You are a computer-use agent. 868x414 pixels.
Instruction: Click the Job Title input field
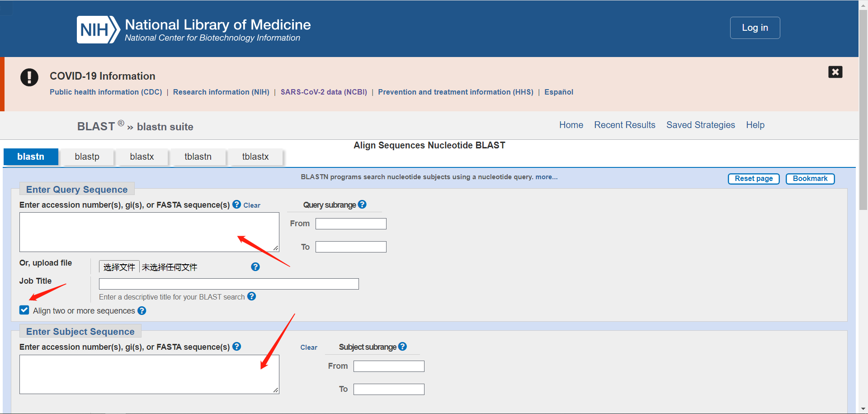click(229, 284)
